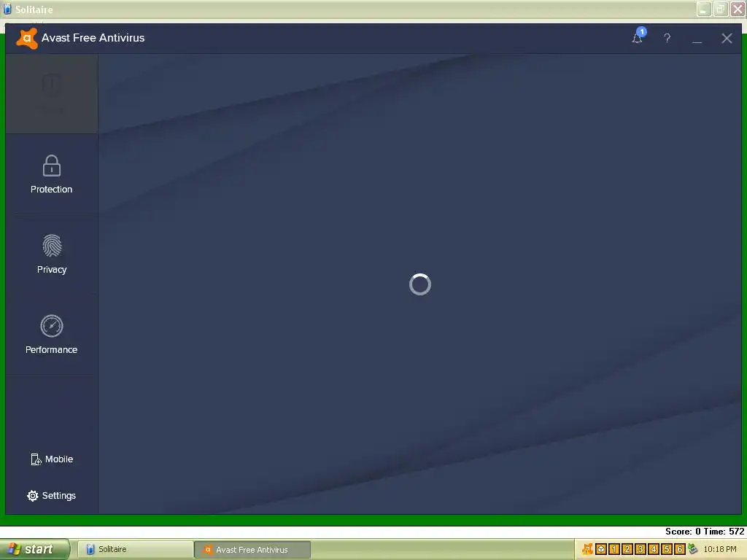Click tray icon numbered 1
Screen dimensions: 747x560
[614, 549]
